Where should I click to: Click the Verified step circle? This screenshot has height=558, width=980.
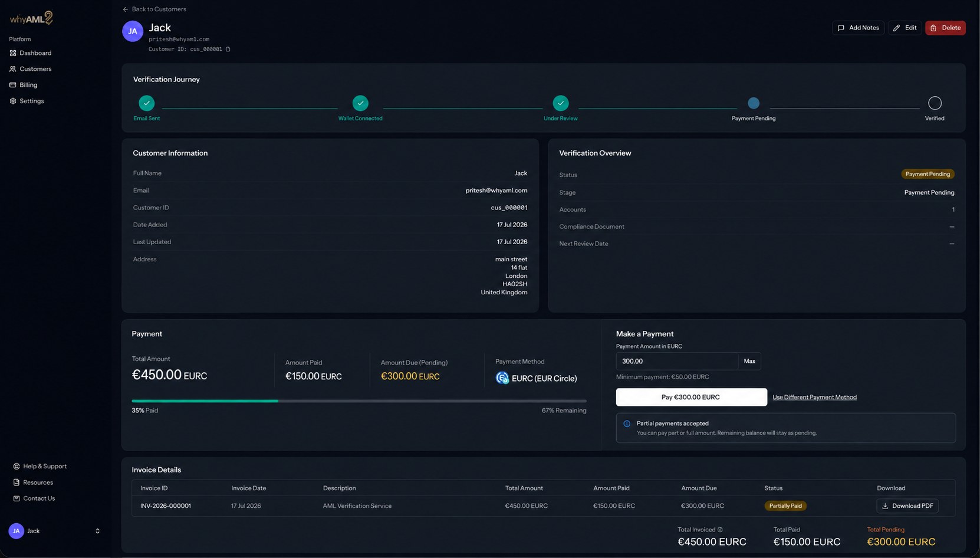(935, 103)
